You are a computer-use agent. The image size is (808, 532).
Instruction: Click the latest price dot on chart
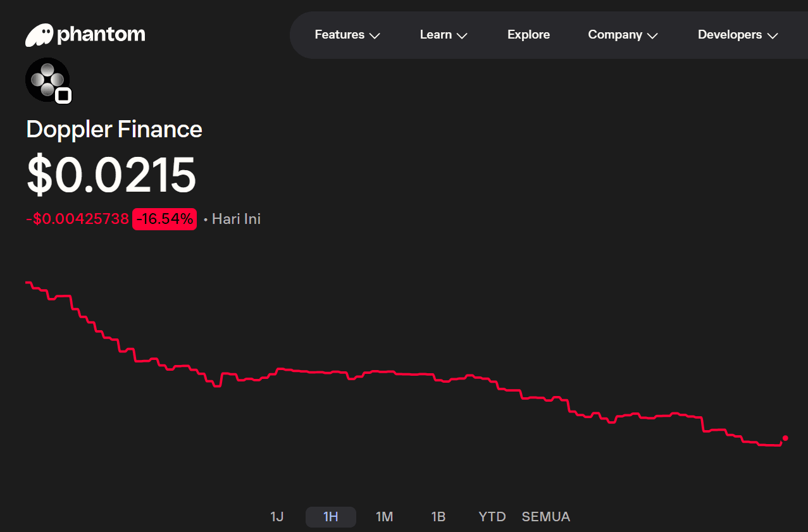(x=785, y=438)
